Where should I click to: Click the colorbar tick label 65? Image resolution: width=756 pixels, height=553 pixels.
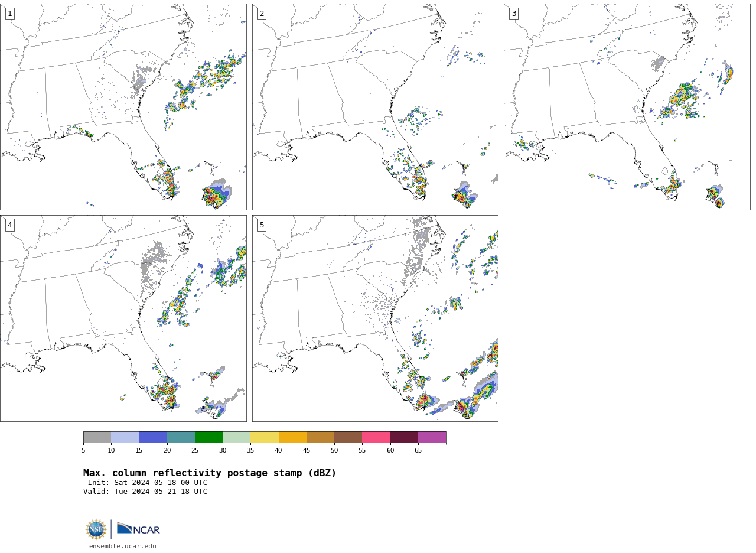418,451
